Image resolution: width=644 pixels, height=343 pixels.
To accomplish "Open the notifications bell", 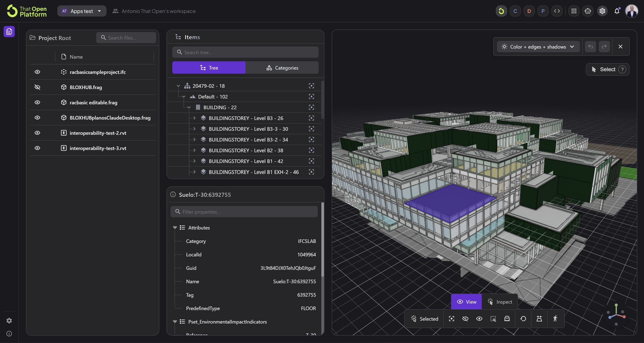I will (617, 11).
